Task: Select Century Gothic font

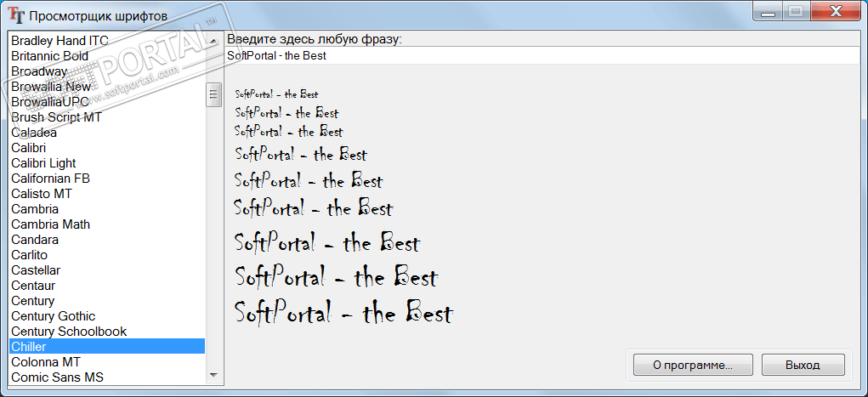Action: (107, 316)
